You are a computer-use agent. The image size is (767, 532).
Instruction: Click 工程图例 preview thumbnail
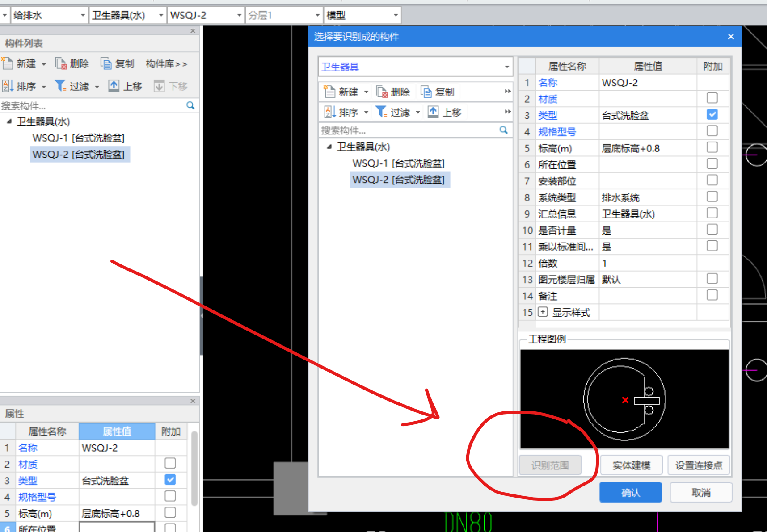624,399
